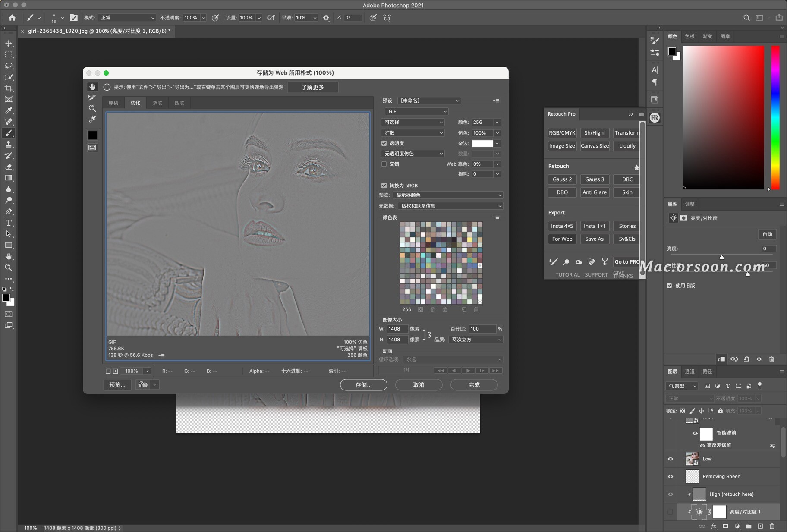The image size is (787, 532).
Task: Enable the 交错 checkbox
Action: tap(384, 164)
